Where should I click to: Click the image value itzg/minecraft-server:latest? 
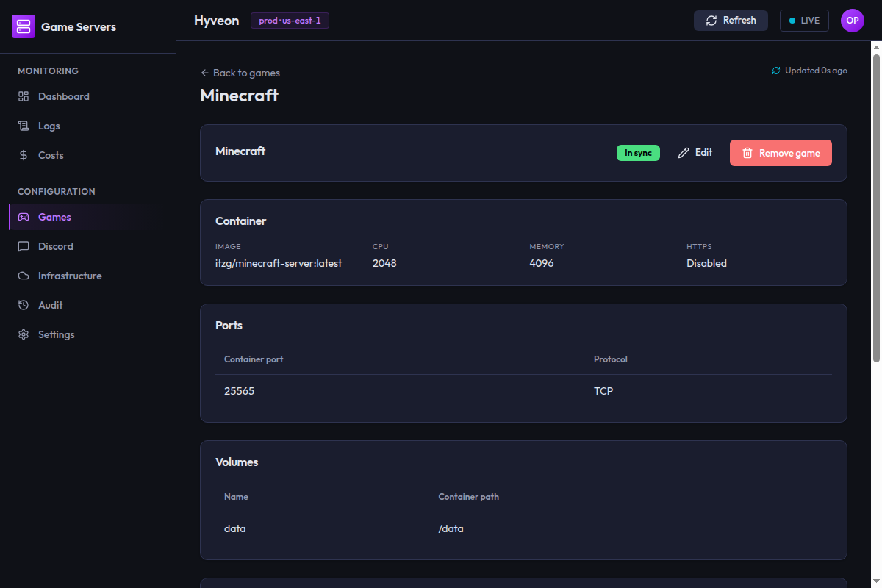(279, 263)
